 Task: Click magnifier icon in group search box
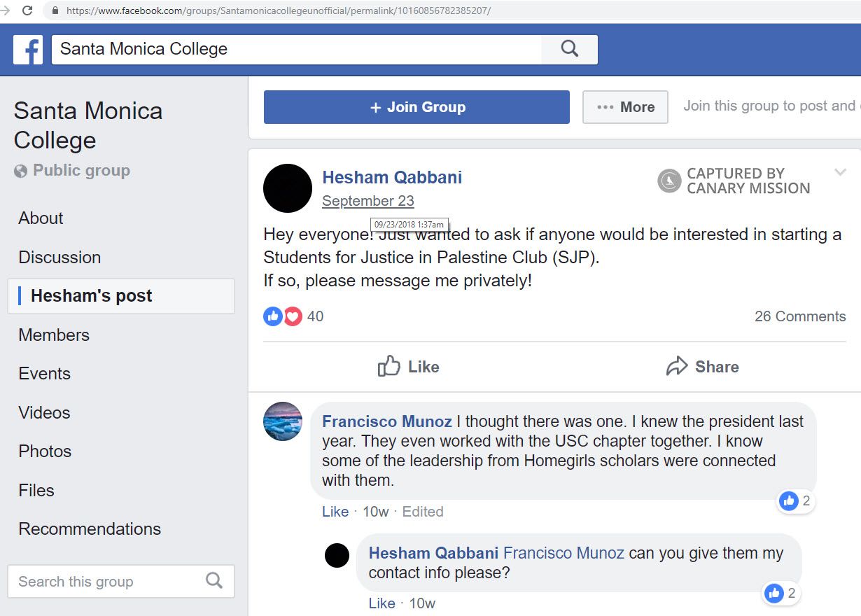click(x=214, y=581)
